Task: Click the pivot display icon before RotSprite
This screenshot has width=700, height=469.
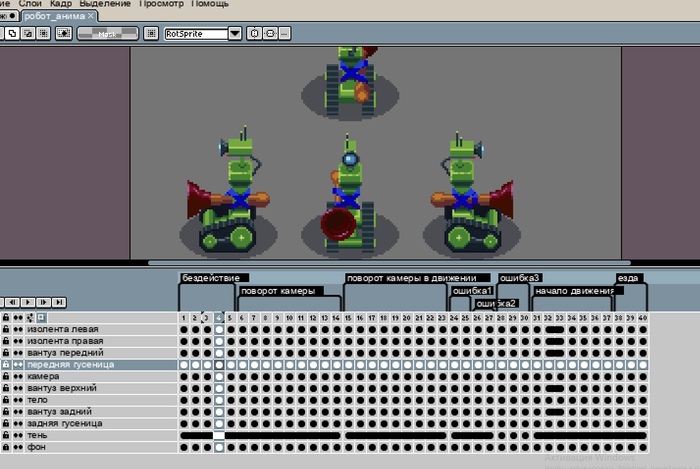Action: pos(151,33)
